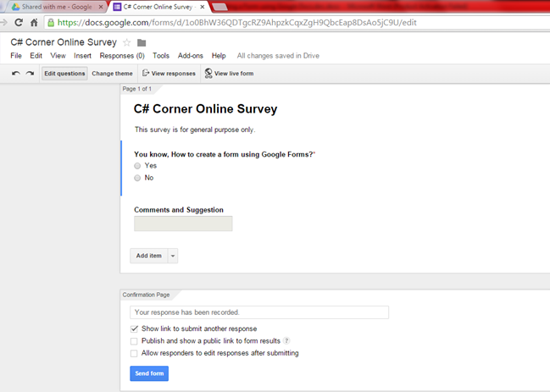
Task: Enable Allow responders to edit responses checkbox
Action: click(134, 353)
